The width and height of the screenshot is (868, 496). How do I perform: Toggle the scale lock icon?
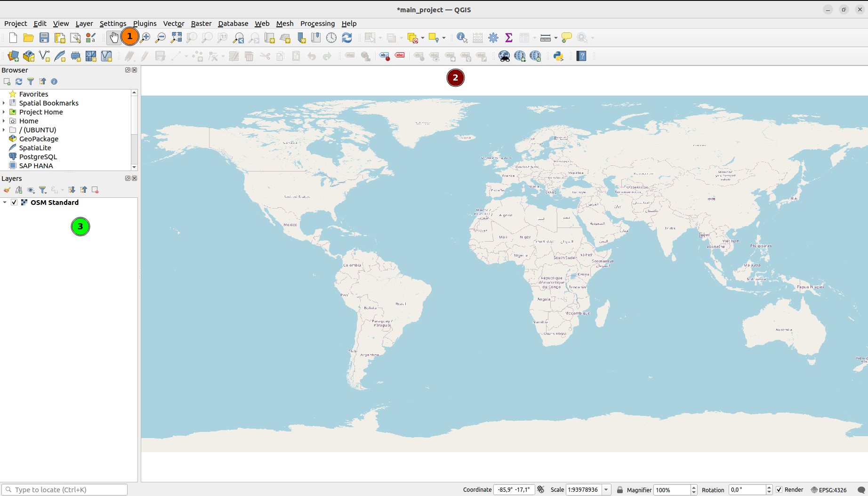click(620, 490)
